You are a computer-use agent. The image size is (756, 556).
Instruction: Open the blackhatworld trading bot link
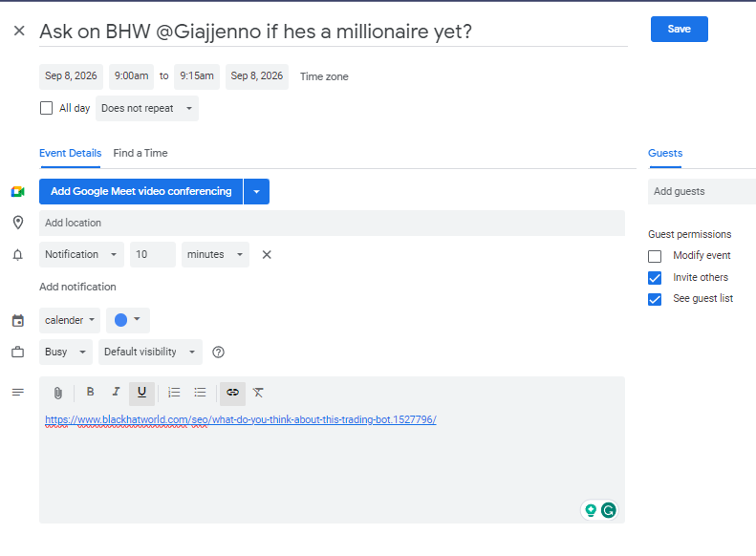pos(241,419)
